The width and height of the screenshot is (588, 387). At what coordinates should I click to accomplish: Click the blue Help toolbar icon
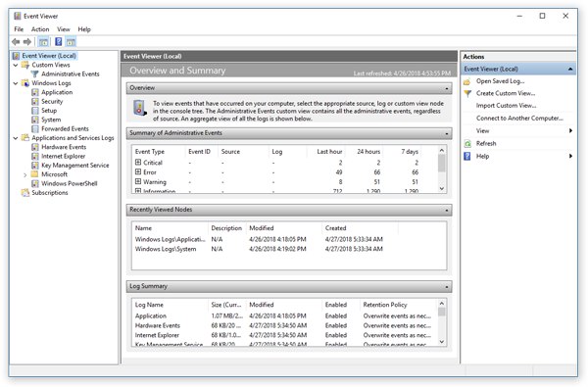point(59,41)
